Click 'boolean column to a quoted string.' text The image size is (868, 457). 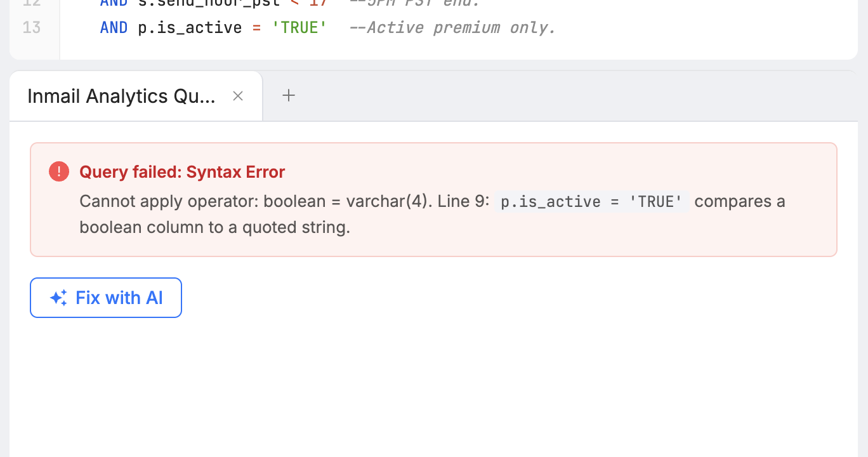pyautogui.click(x=215, y=227)
